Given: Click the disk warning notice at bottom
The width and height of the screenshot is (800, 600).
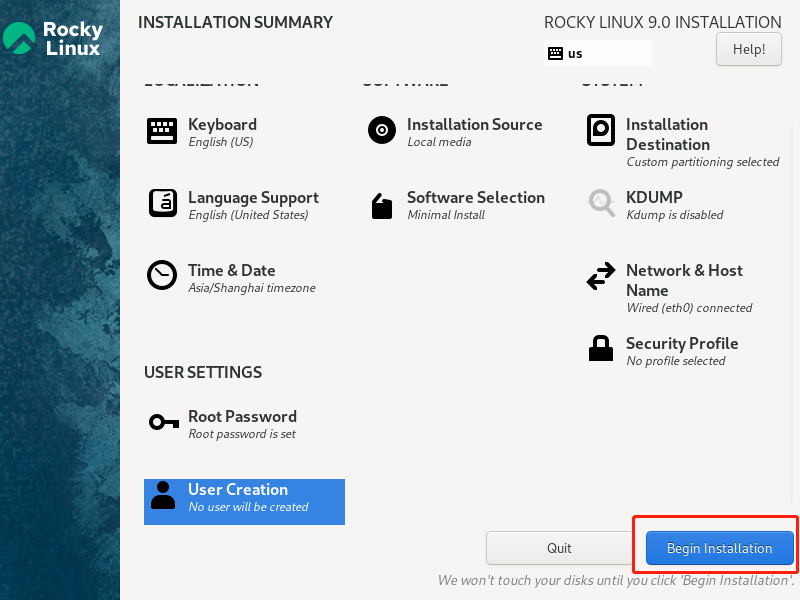Looking at the screenshot, I should (x=616, y=580).
